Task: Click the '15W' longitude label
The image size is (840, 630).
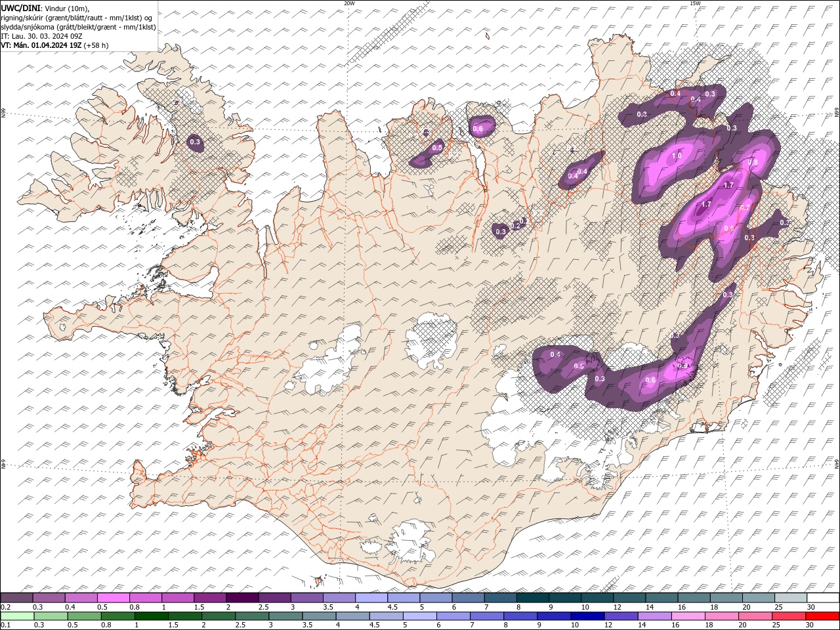Action: tap(695, 3)
